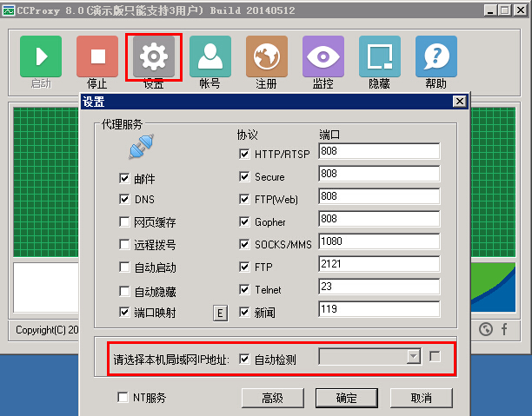Click the red 停止 (Stop) icon
Viewport: 532px width, 416px height.
(97, 57)
